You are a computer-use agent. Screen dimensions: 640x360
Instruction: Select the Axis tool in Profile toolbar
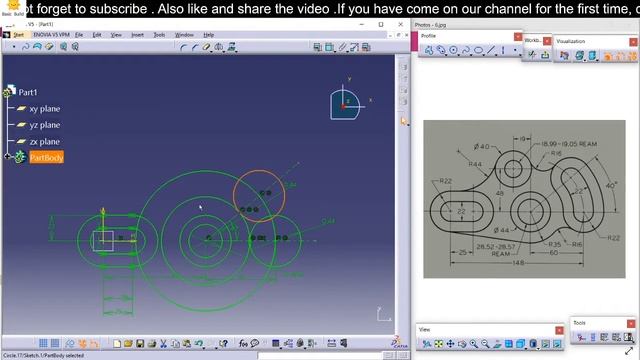503,51
